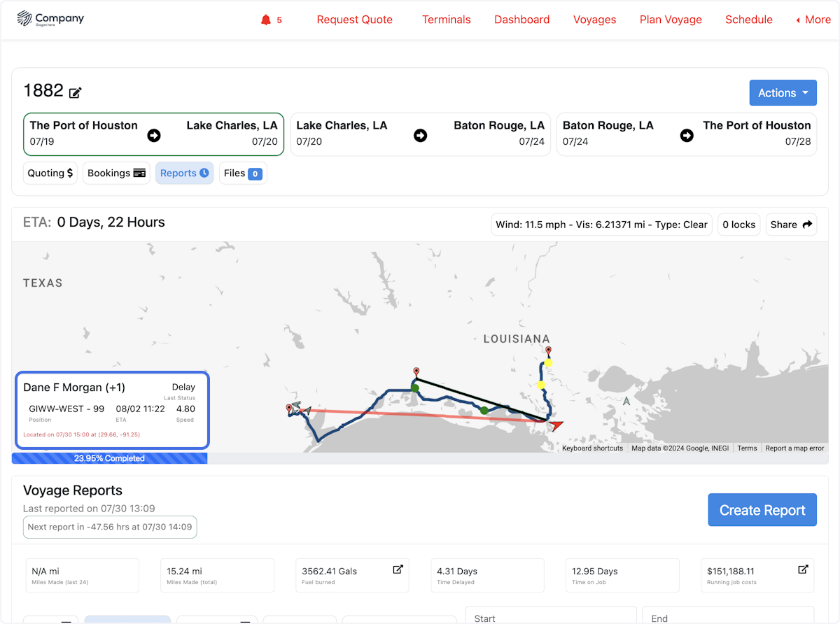Open the Dane F Morgan vessel info card
The width and height of the screenshot is (840, 624).
pos(112,410)
